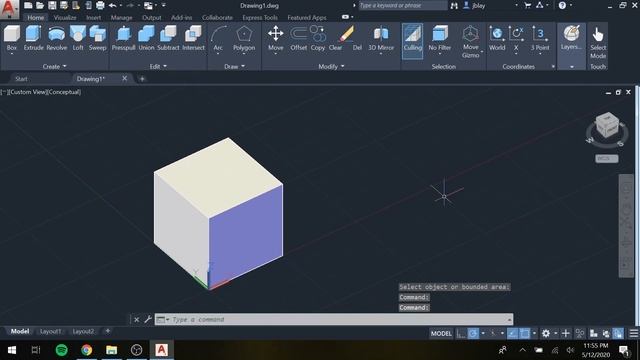
Task: Select the Sweep tool
Action: click(x=98, y=38)
